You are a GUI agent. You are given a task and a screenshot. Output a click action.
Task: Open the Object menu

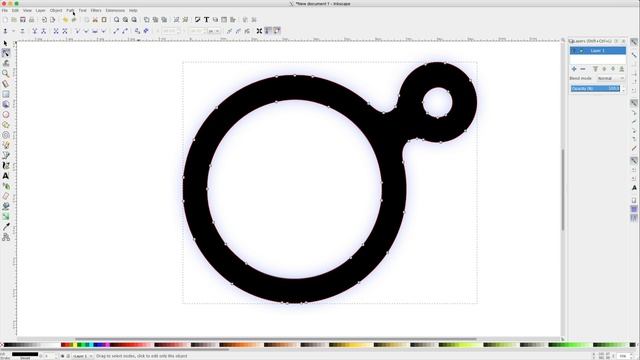click(56, 11)
